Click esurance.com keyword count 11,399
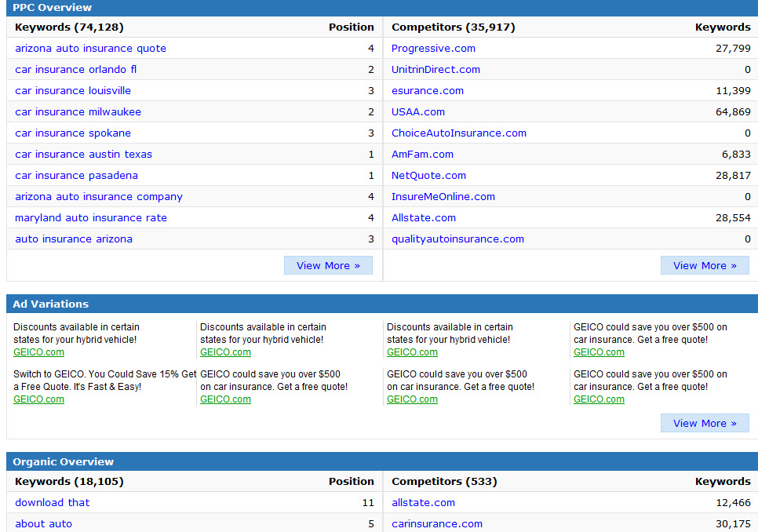Screen dimensions: 758x532 point(733,91)
